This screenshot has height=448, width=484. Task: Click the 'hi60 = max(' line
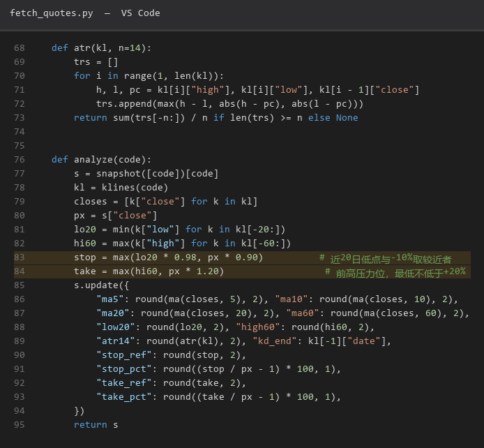click(183, 244)
